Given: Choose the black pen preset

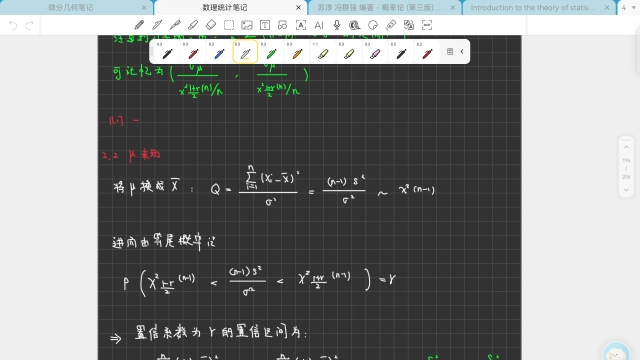Looking at the screenshot, I should pos(167,52).
